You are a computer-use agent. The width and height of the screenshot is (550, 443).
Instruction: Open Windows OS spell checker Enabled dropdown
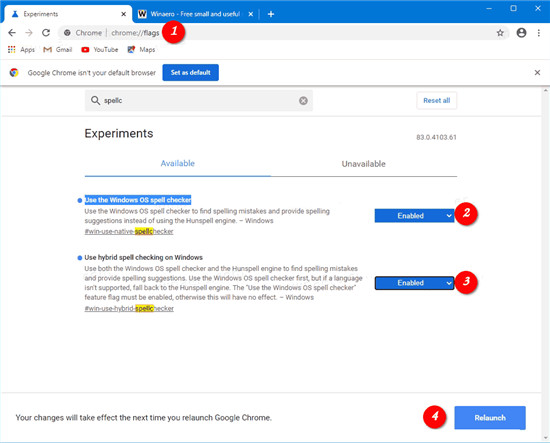414,216
